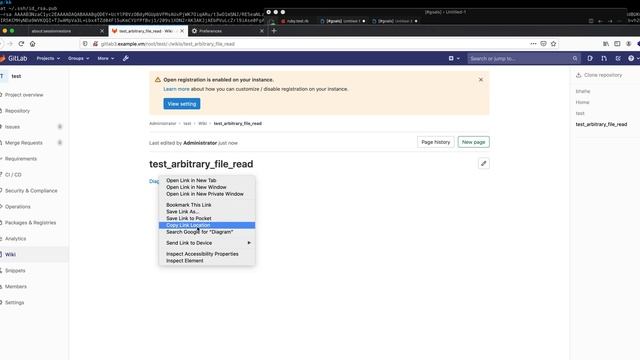Select Inspect Accessibility Properties
The image size is (640, 360).
click(207, 254)
